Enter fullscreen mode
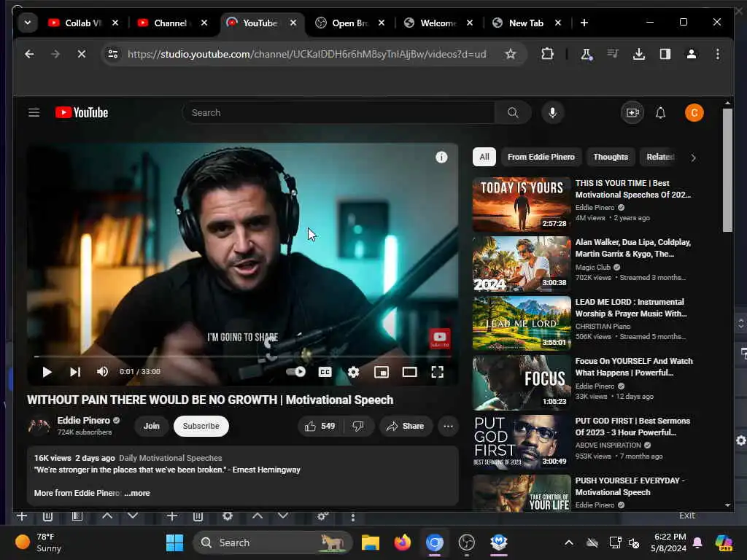 [x=438, y=372]
